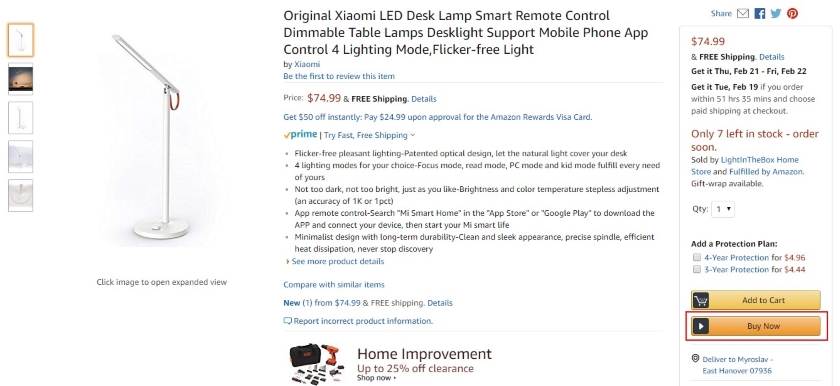Select the last lamp base thumbnail
Screen dimensions: 840x386
click(20, 195)
